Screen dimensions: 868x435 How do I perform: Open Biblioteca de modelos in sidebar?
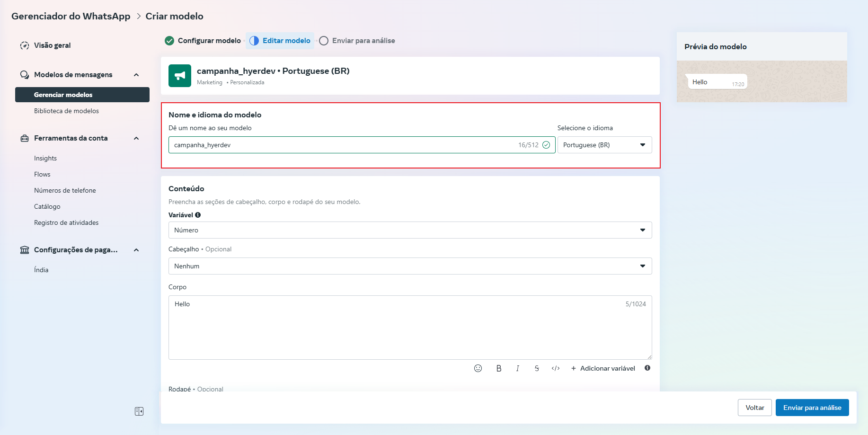click(66, 111)
